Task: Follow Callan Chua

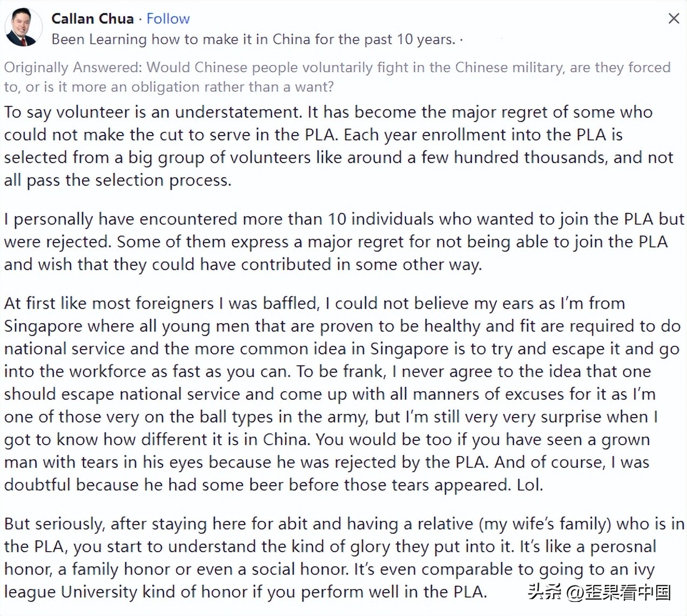Action: 168,18
